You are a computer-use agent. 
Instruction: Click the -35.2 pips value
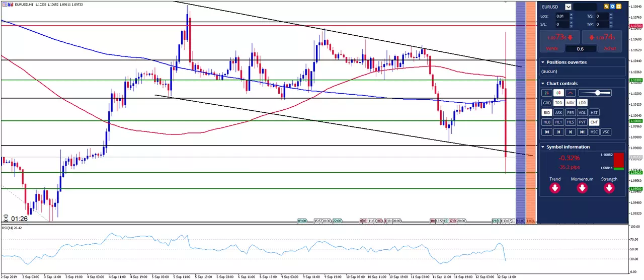569,167
